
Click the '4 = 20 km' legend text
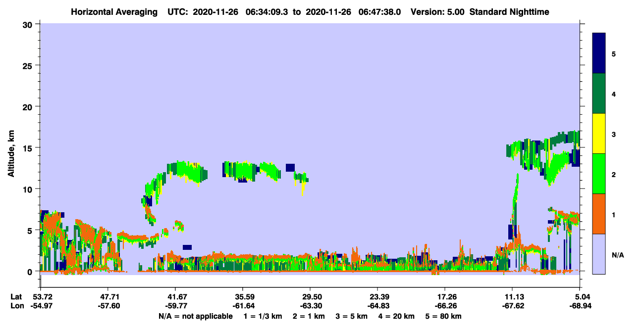pos(396,316)
